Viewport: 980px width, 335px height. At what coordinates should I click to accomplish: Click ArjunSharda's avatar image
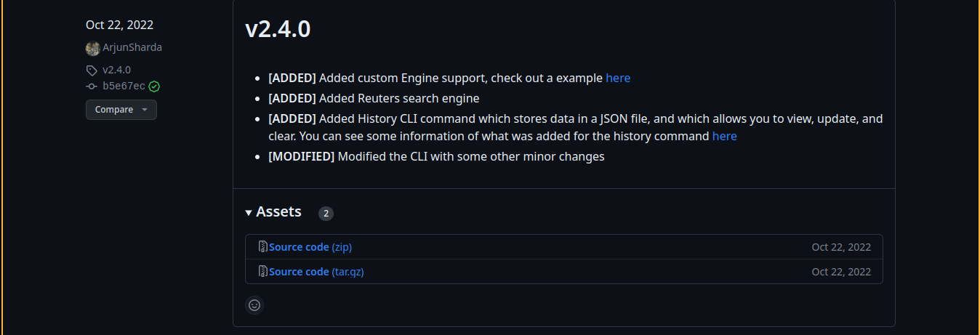[x=92, y=48]
